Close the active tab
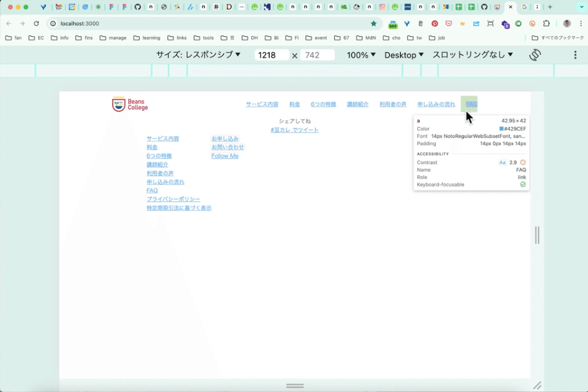The width and height of the screenshot is (588, 392). click(x=511, y=7)
